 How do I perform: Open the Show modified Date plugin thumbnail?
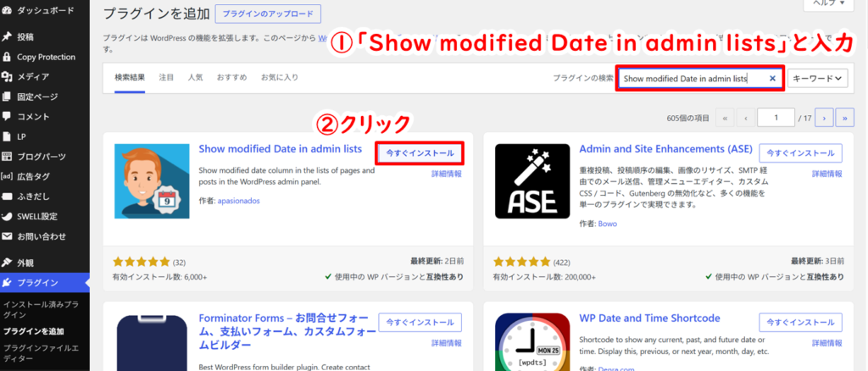(152, 180)
